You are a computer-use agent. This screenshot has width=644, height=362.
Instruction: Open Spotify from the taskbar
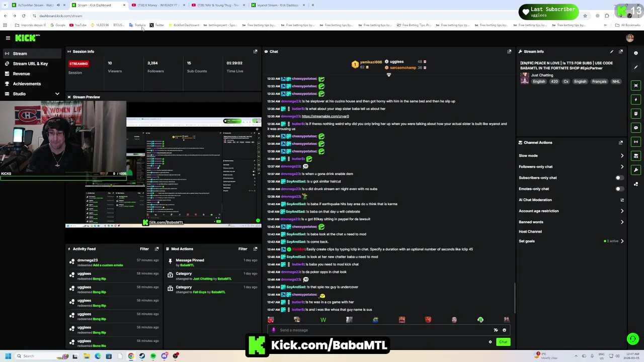coord(153,356)
